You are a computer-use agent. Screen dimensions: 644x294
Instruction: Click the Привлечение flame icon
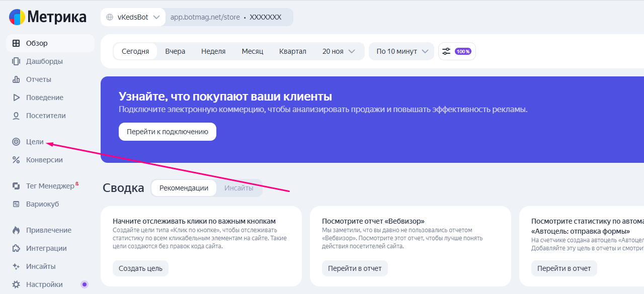(x=16, y=230)
